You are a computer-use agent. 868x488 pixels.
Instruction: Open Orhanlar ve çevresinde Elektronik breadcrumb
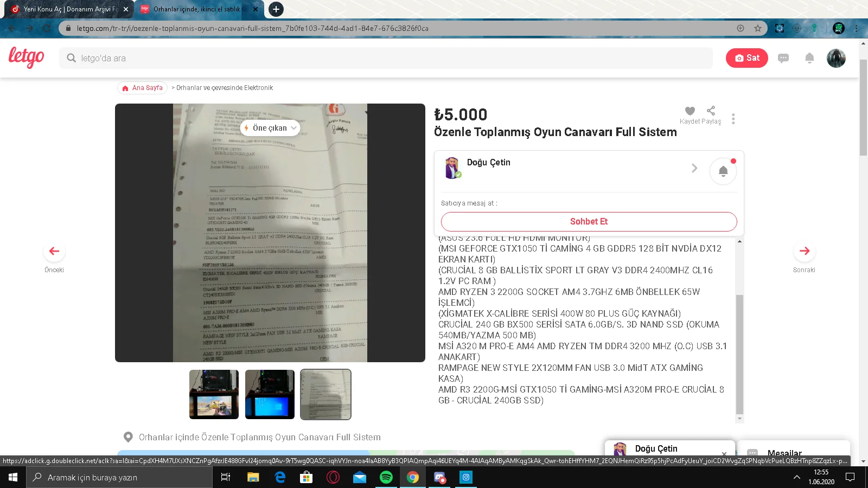[225, 88]
